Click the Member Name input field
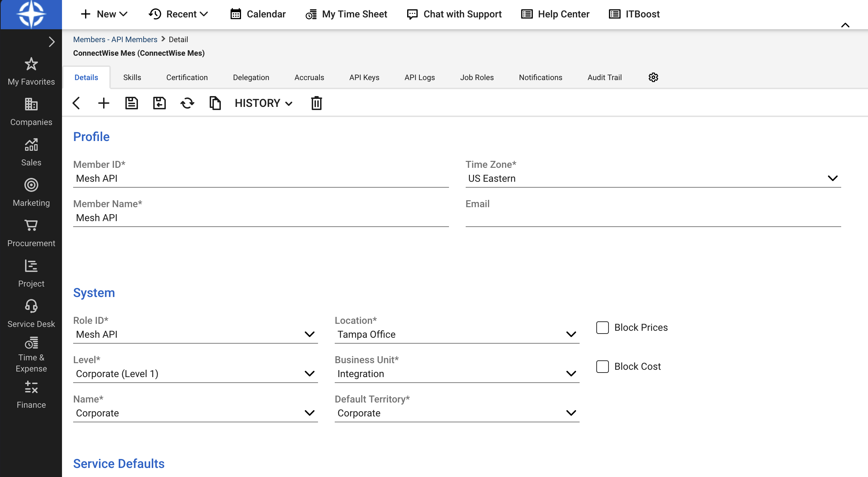This screenshot has height=477, width=868. 261,218
